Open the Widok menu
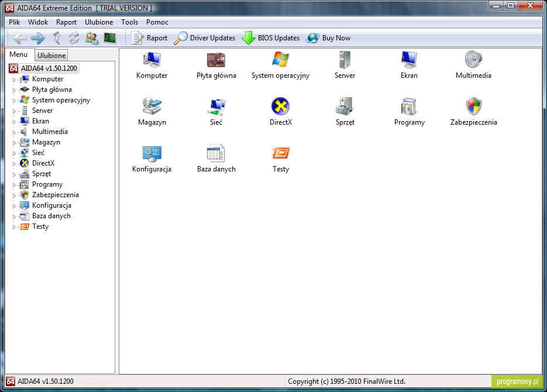 point(38,22)
